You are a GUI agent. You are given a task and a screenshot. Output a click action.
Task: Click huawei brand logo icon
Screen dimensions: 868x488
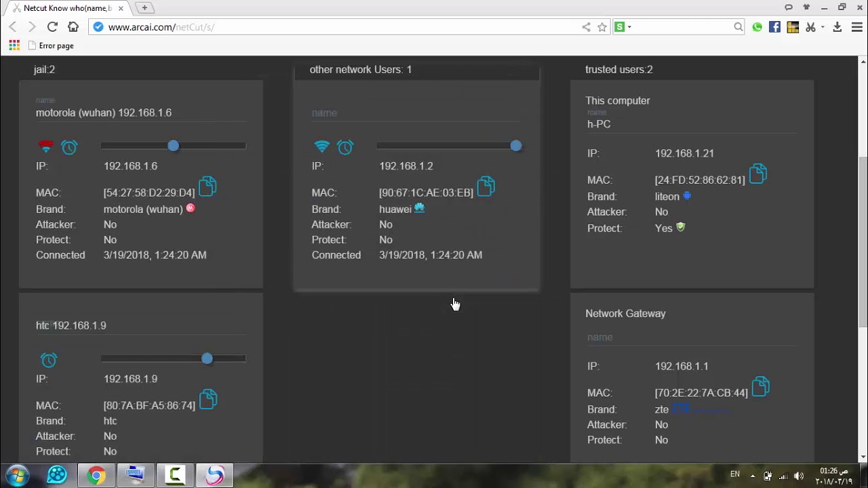click(419, 208)
